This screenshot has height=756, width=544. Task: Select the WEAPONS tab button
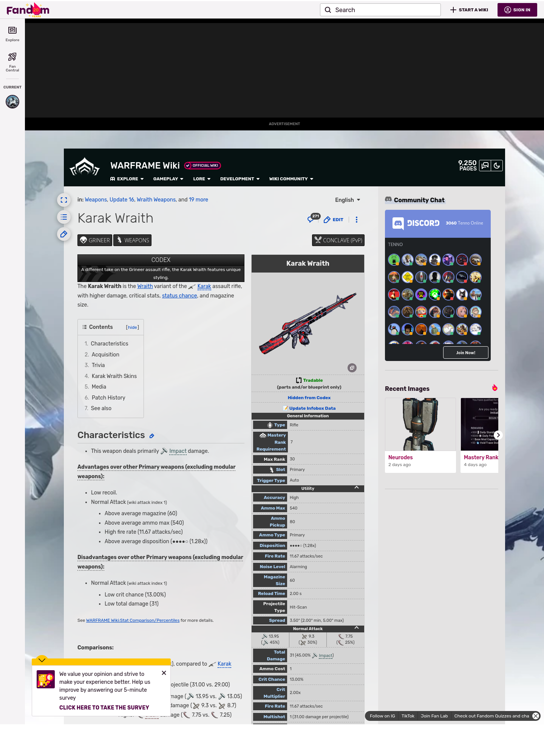pos(132,240)
